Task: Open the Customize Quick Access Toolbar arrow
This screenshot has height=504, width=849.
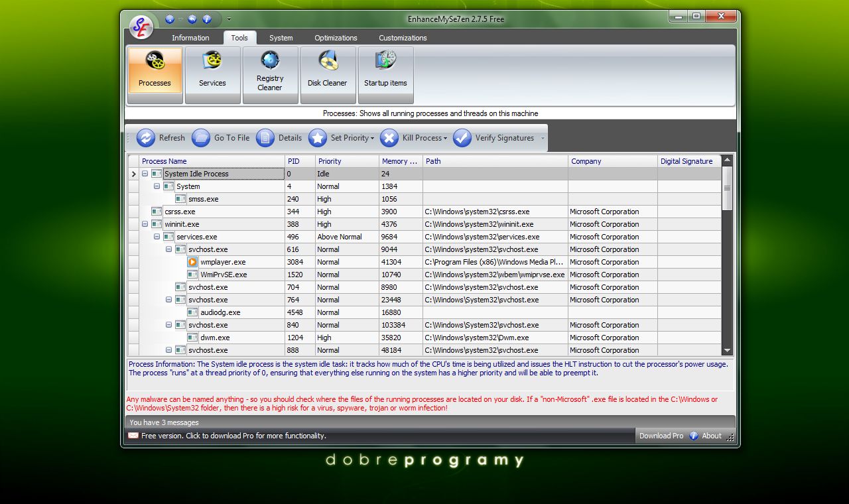Action: 229,19
